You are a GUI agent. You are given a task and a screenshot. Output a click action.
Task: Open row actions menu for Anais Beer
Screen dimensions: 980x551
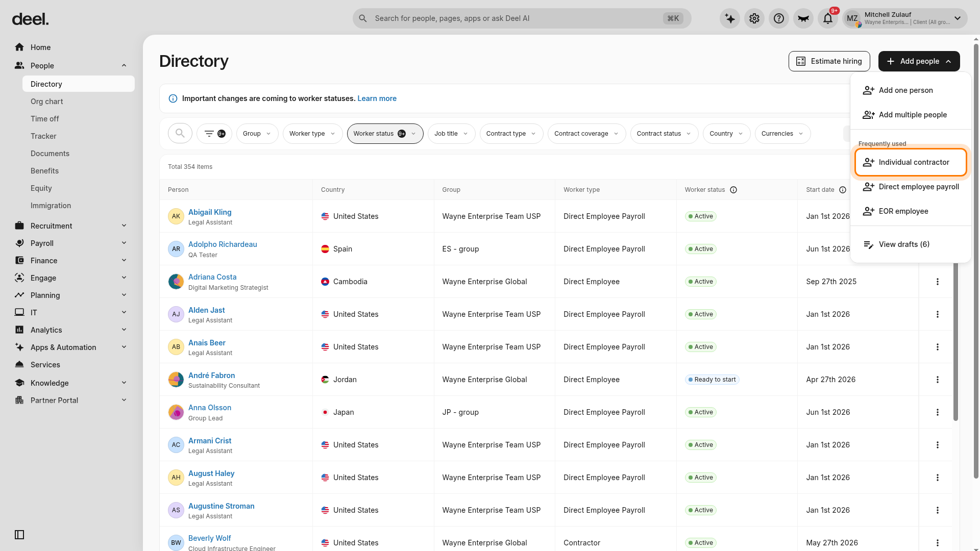tap(938, 347)
